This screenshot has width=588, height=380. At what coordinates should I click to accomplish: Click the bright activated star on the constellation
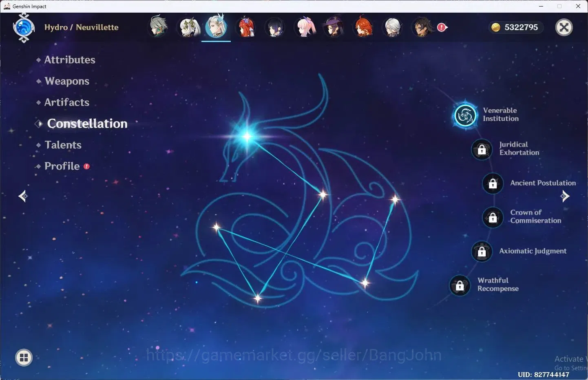coord(247,136)
